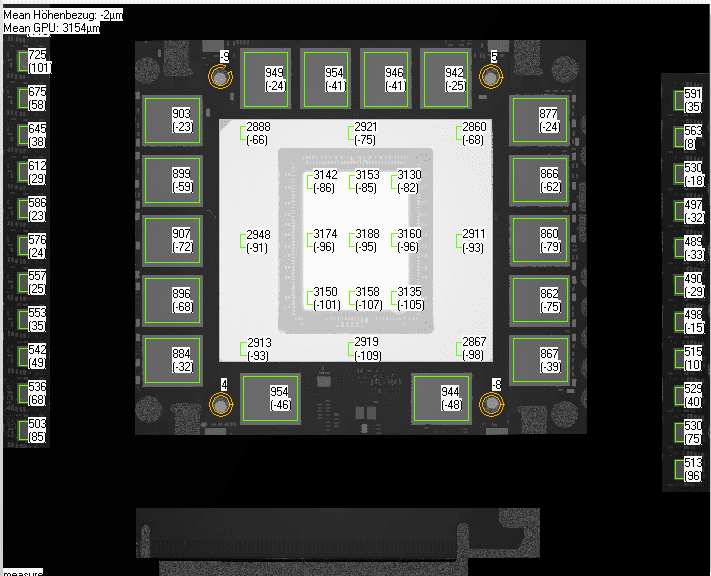The width and height of the screenshot is (711, 576).
Task: Select the measurement region reading 949 (-24)
Action: click(266, 79)
